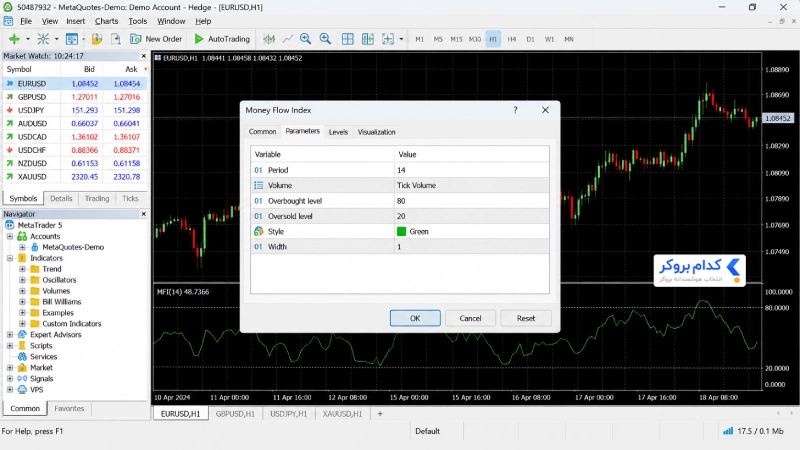Switch timeframe to W1
Screen dimensions: 800x450
click(x=549, y=39)
